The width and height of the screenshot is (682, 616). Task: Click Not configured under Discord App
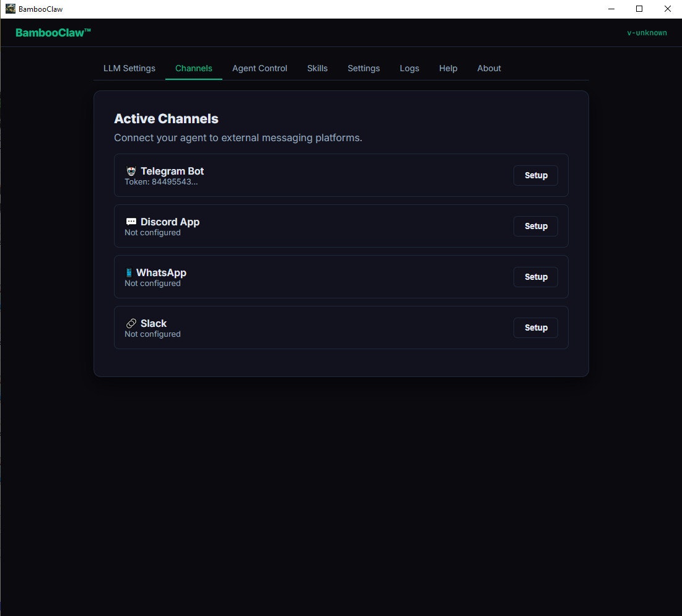[152, 233]
